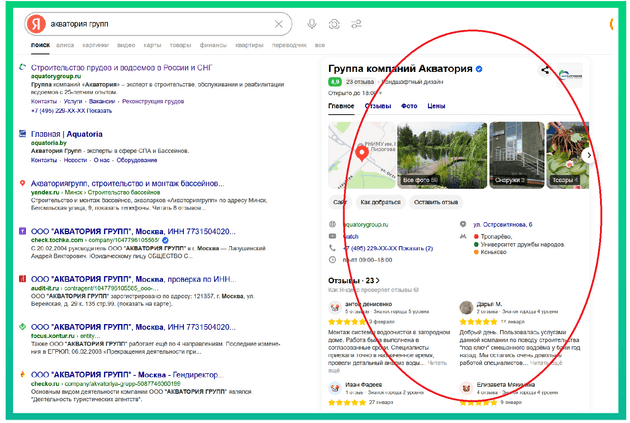The image size is (630, 423).
Task: Open the check.tochka.com result for ООО АКВАТОРИЯ ГРУПП
Action: click(133, 231)
